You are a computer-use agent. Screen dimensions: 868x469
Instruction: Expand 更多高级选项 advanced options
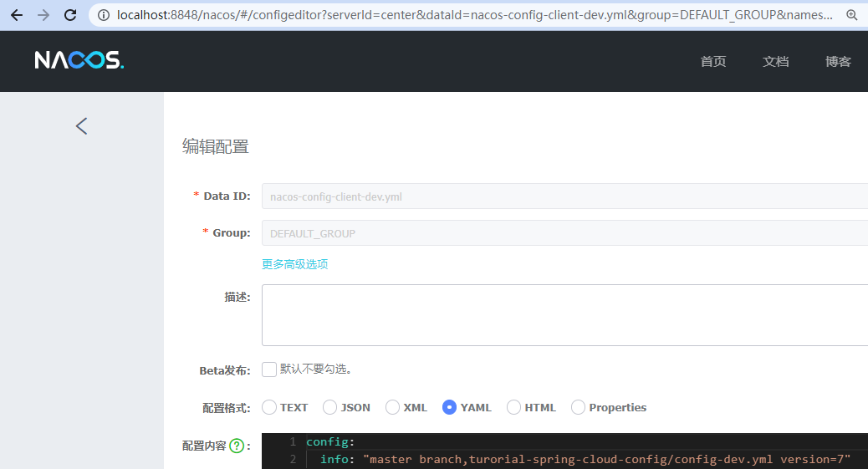point(294,264)
